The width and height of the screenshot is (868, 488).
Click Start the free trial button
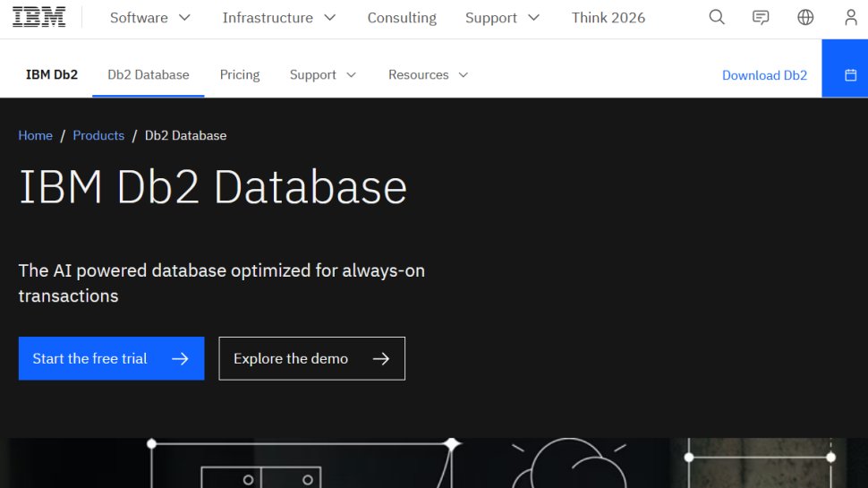tap(111, 358)
